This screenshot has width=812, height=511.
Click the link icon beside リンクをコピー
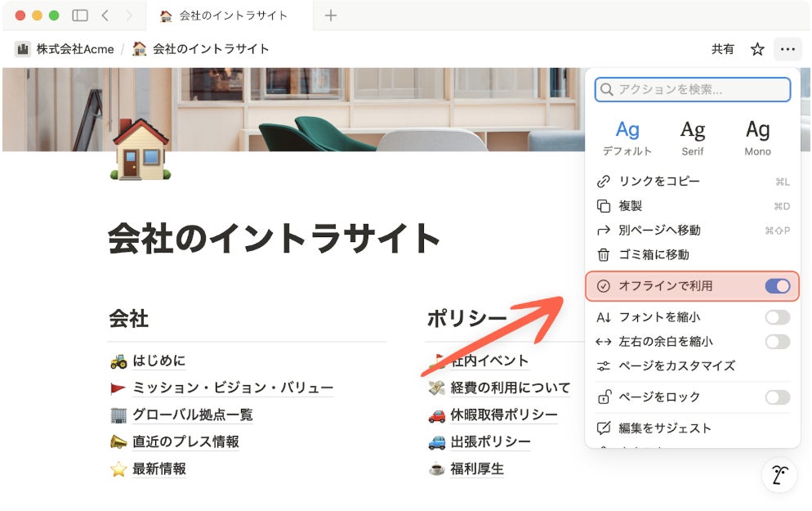604,182
